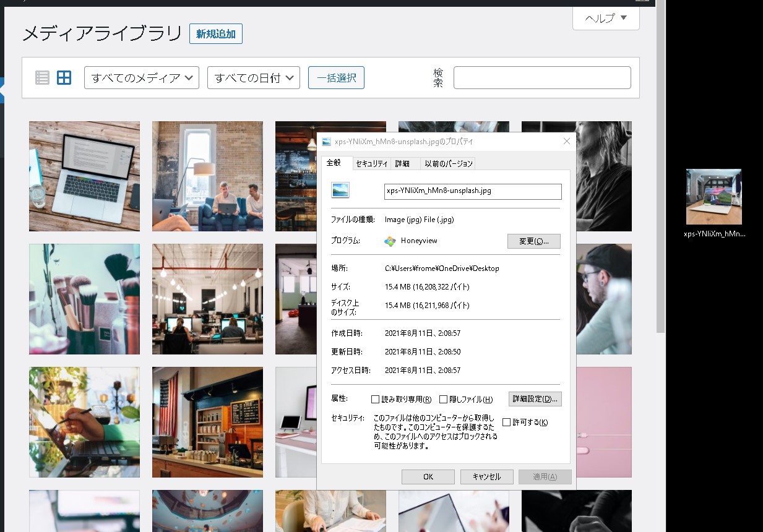Click the Honeyview program icon in dialog

click(390, 241)
